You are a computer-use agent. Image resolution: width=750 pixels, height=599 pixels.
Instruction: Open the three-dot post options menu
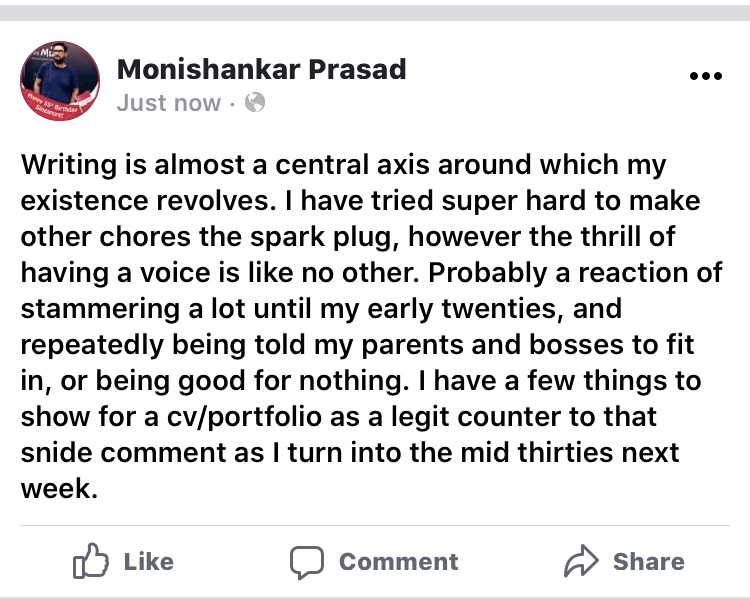tap(705, 76)
